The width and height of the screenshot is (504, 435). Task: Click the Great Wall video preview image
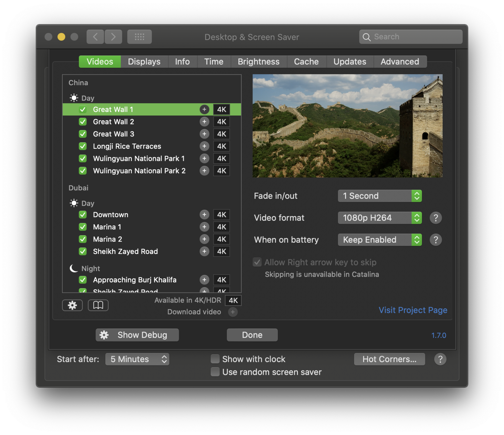348,126
